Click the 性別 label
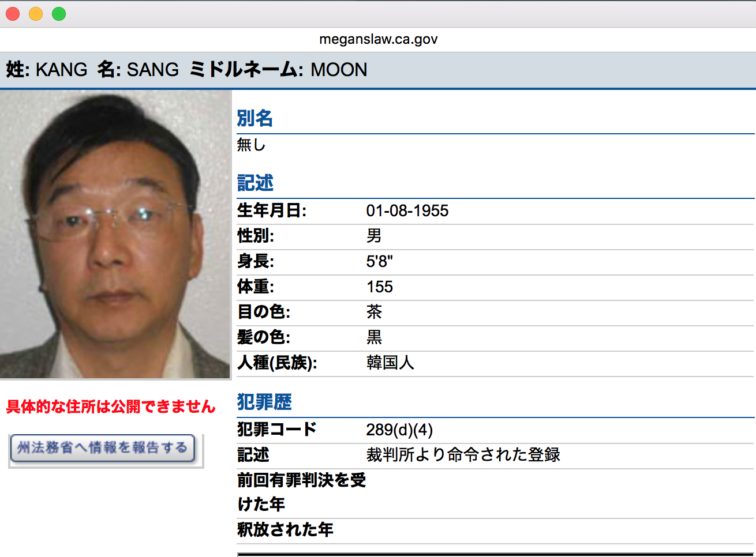Image resolution: width=756 pixels, height=557 pixels. point(256,236)
